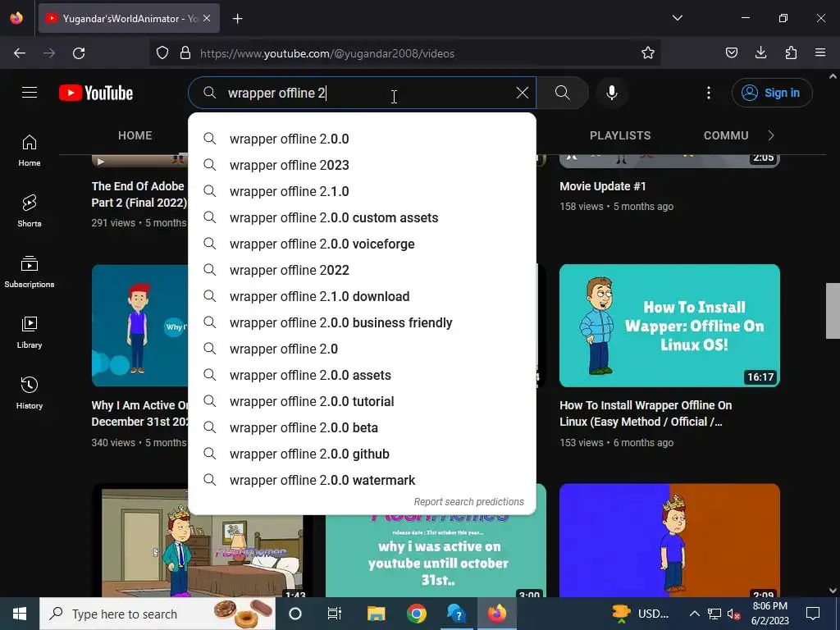Bookmark this page with the star

click(x=648, y=53)
